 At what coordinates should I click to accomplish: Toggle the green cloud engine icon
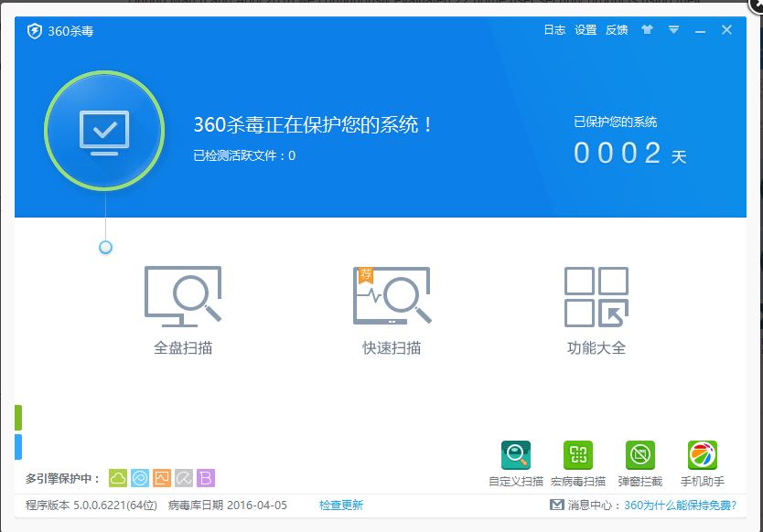tap(118, 478)
